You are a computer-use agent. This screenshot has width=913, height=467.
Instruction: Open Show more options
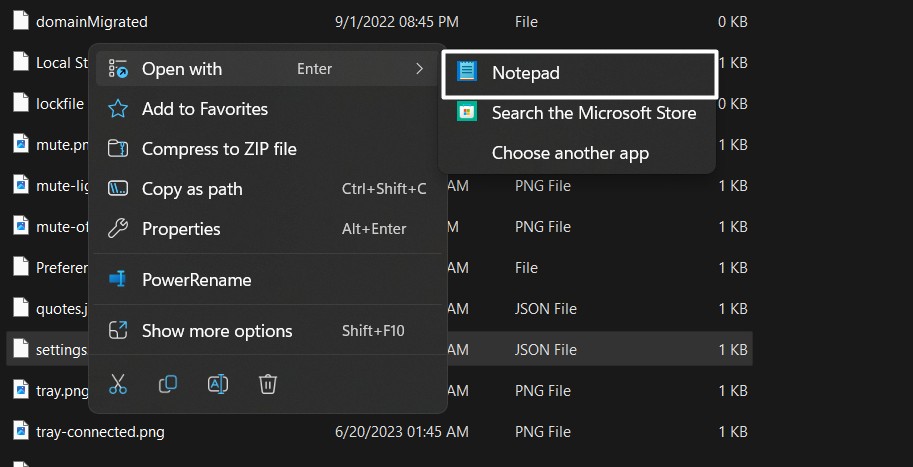pyautogui.click(x=217, y=331)
